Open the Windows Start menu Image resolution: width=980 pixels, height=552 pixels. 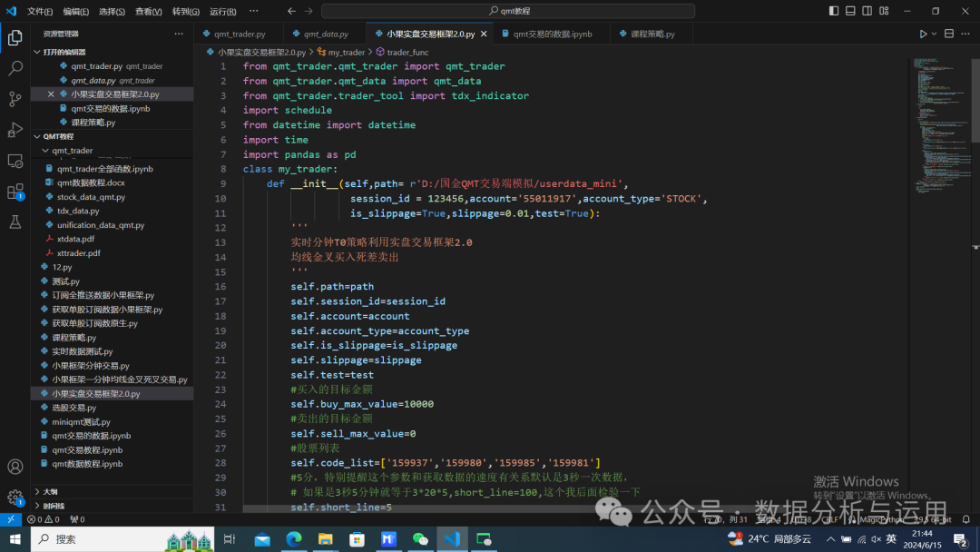(x=15, y=539)
